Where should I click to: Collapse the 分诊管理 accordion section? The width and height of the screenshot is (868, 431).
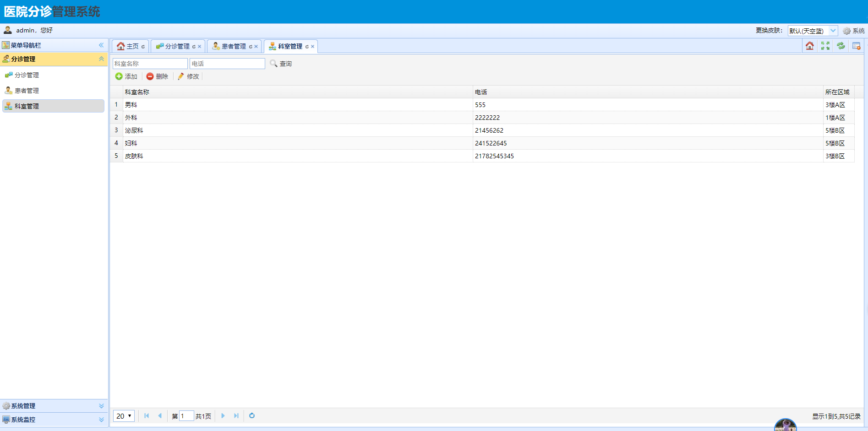[101, 59]
